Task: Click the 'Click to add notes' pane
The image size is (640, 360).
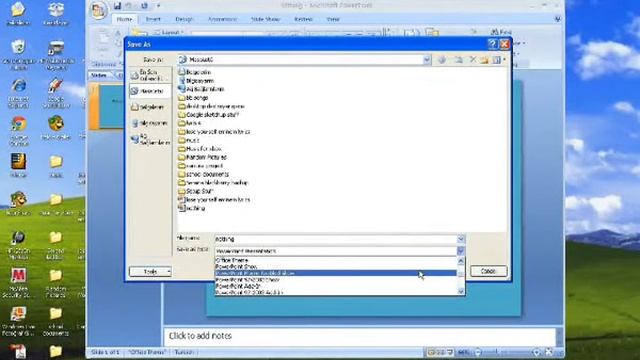Action: coord(359,336)
